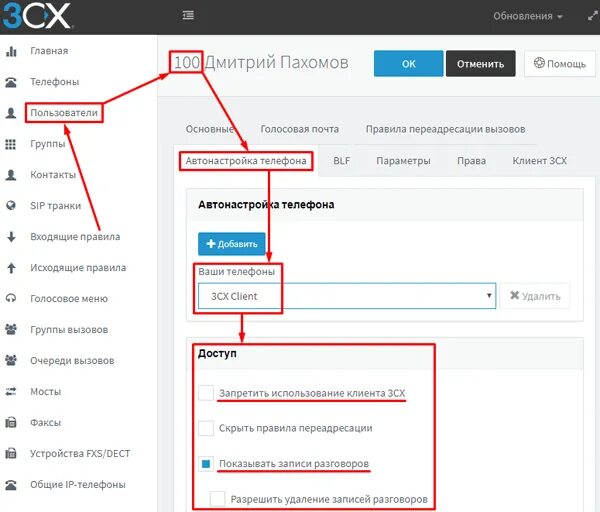
Task: Open Общие IP-телефоны in the sidebar
Action: point(78,485)
